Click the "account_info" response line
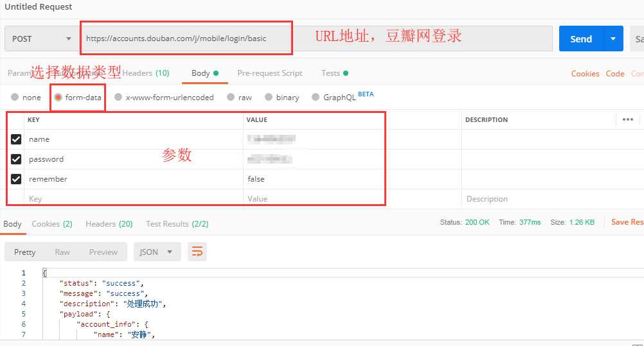Image resolution: width=644 pixels, height=346 pixels. (112, 324)
